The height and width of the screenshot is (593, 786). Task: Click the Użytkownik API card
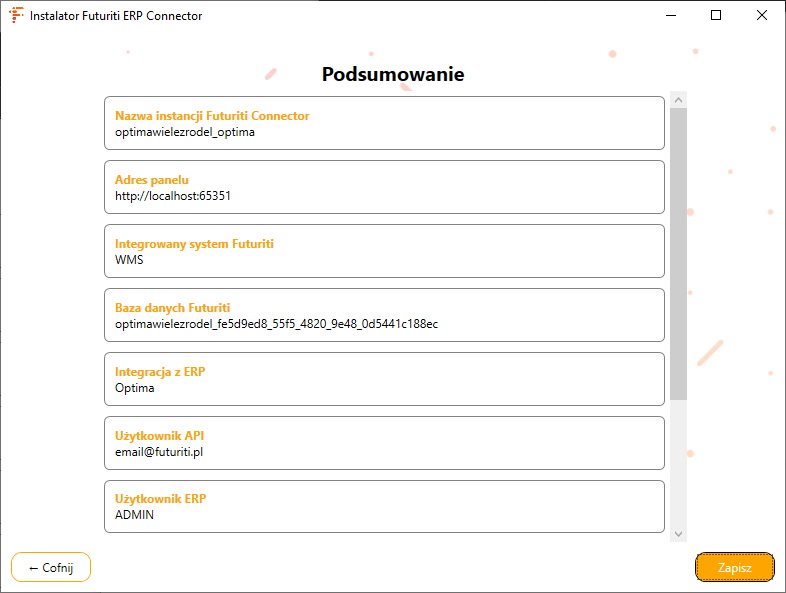click(x=384, y=443)
